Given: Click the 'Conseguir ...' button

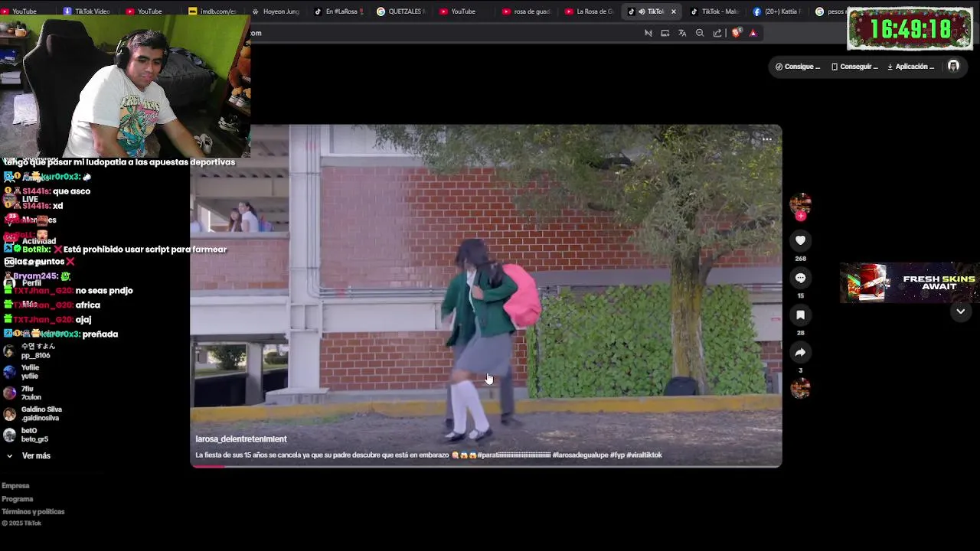Looking at the screenshot, I should (x=854, y=67).
